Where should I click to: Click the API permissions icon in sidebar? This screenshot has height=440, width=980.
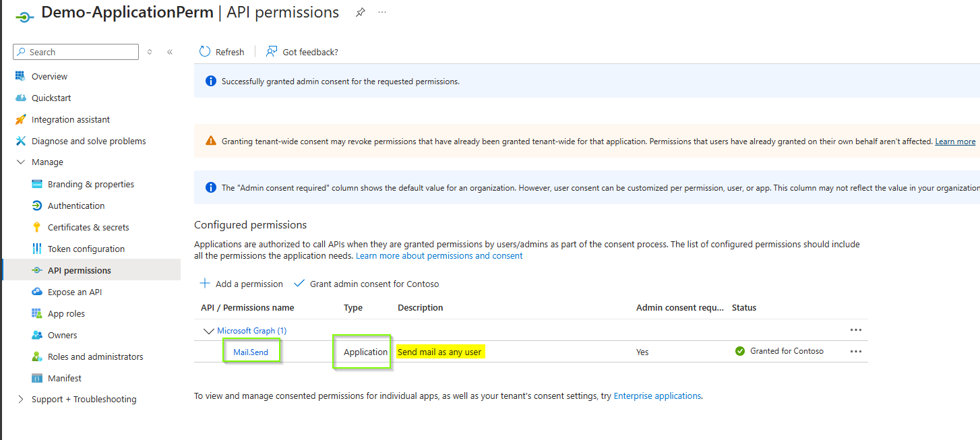click(x=36, y=270)
